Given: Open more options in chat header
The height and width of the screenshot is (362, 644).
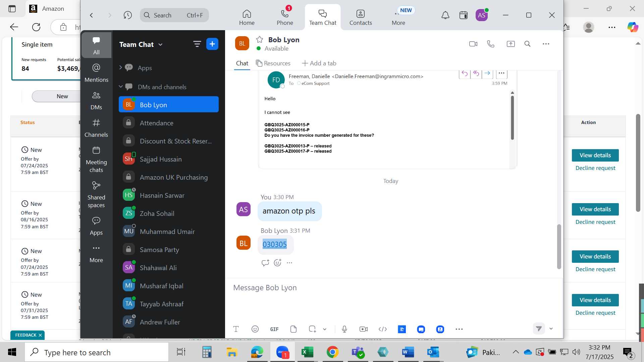Looking at the screenshot, I should pos(546,44).
